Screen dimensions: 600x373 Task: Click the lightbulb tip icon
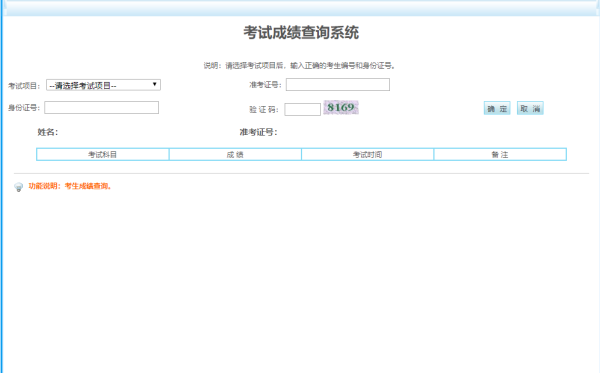(x=18, y=187)
